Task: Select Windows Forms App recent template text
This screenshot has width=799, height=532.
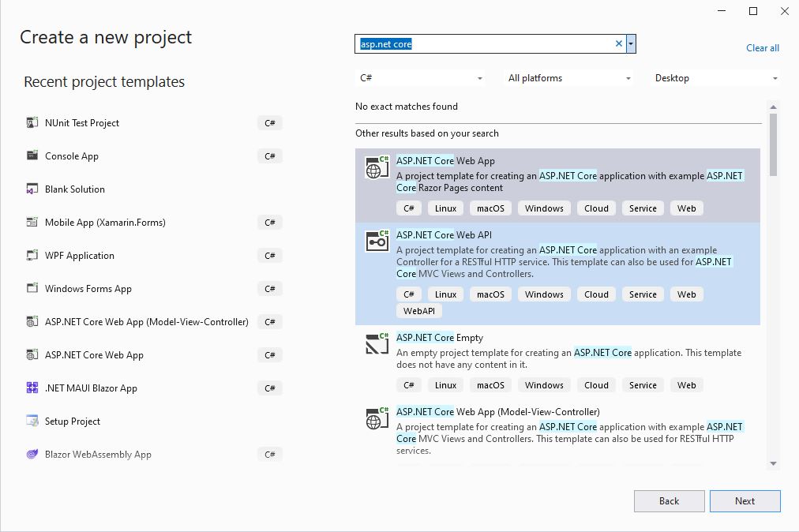Action: point(88,288)
